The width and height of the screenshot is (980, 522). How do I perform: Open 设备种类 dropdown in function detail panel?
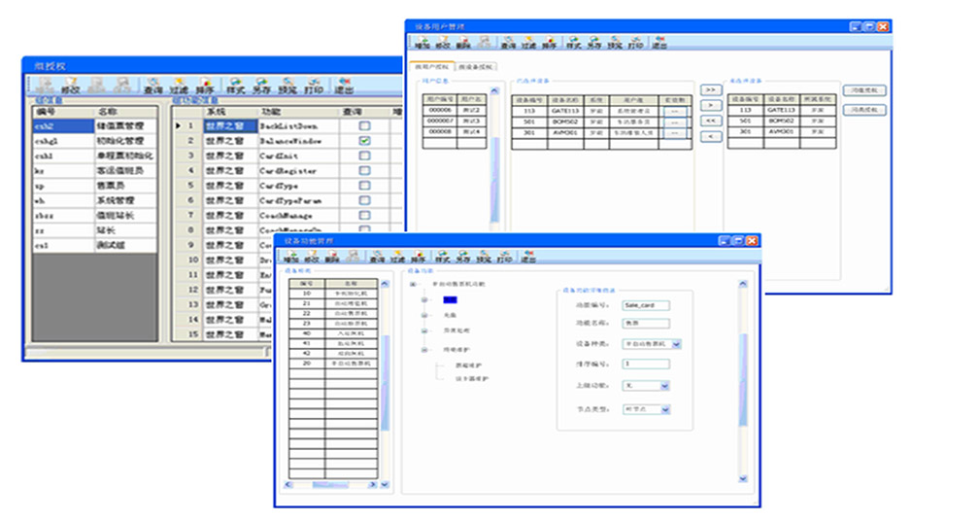[677, 343]
